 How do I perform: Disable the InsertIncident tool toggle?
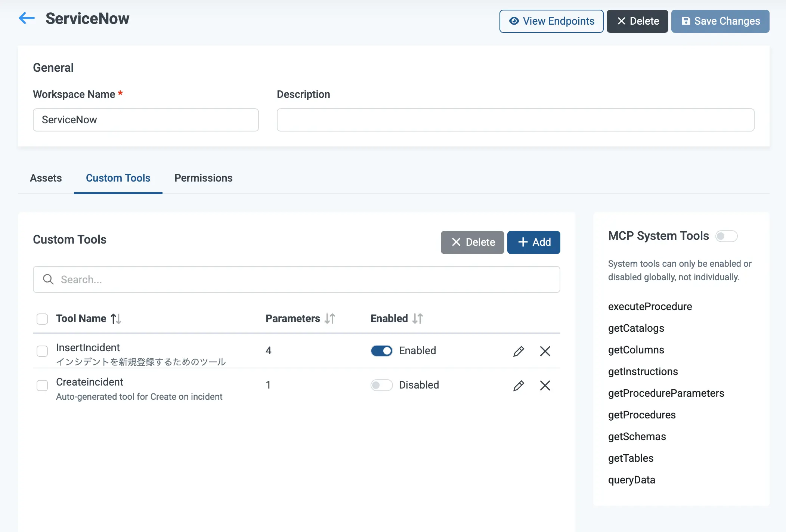(x=381, y=351)
